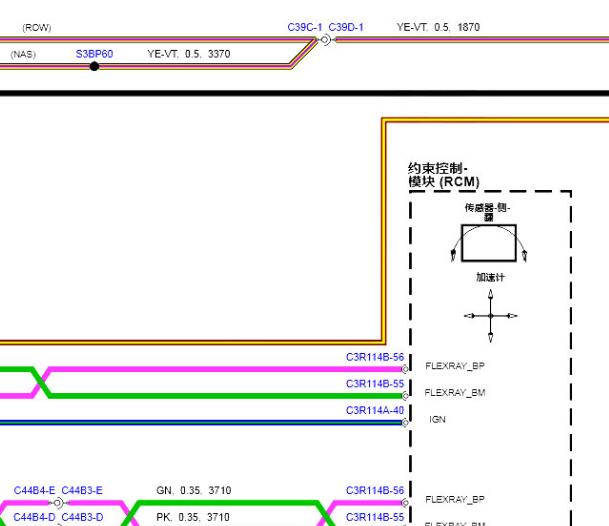Select the '(NAS)' variant label

pyautogui.click(x=23, y=54)
